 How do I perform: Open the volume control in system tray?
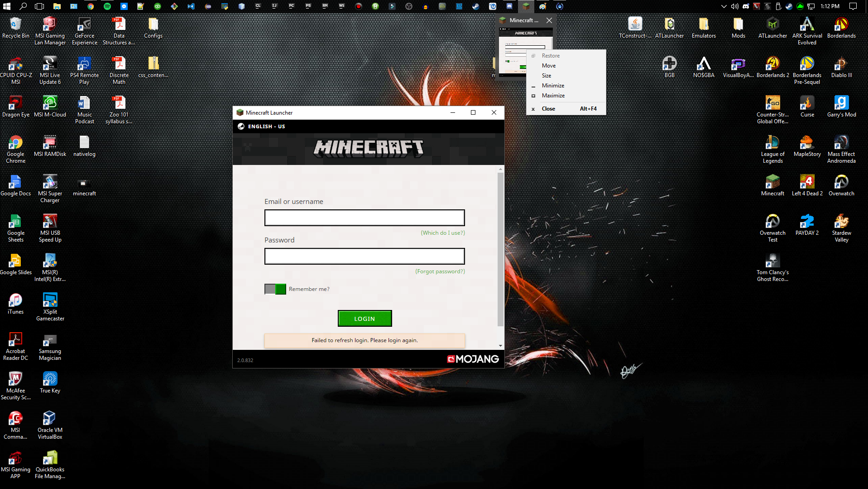point(735,6)
